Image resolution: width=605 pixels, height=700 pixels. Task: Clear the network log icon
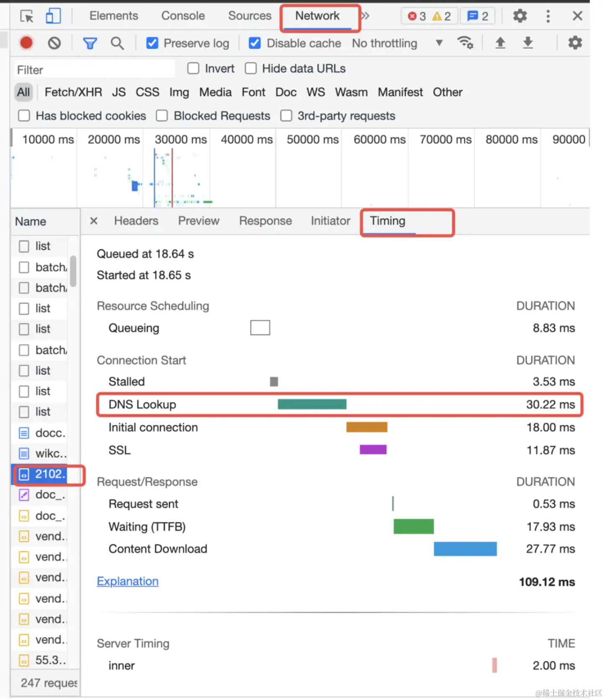[54, 43]
